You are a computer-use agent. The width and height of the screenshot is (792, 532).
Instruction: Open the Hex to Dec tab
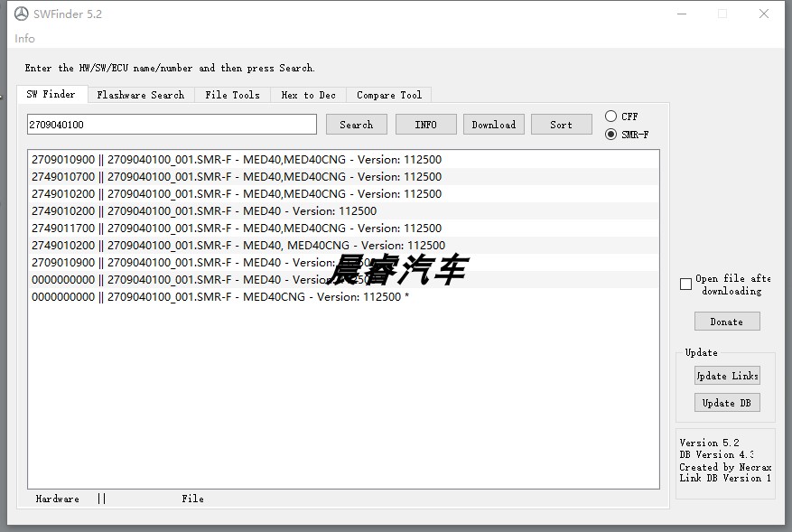pos(308,95)
